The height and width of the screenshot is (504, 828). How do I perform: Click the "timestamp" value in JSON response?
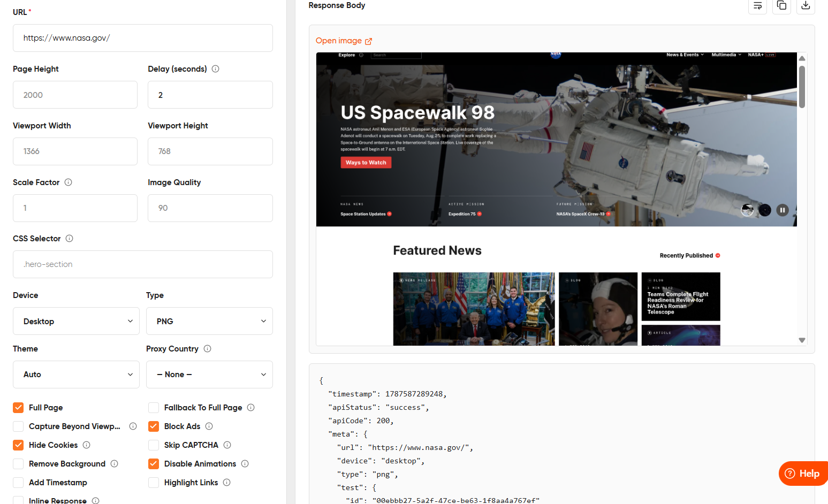[x=414, y=394]
